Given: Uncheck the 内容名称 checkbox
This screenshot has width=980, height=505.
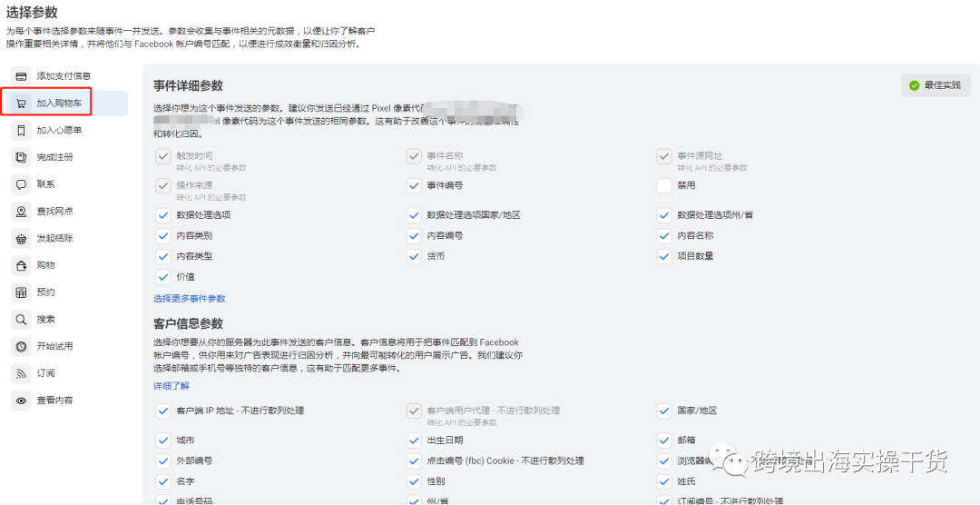Looking at the screenshot, I should 664,236.
